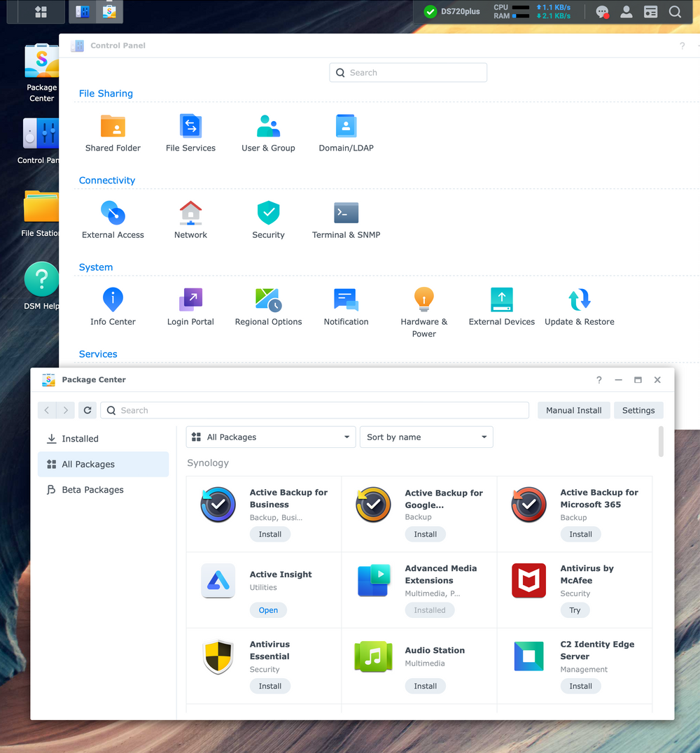700x753 pixels.
Task: Open the File Station desktop shortcut
Action: [x=41, y=213]
